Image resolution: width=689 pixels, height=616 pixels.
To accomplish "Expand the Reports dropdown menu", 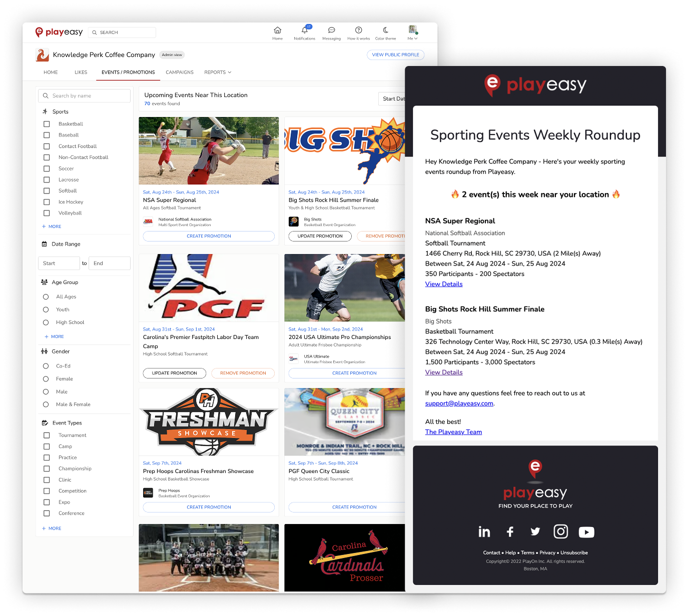I will (x=218, y=72).
